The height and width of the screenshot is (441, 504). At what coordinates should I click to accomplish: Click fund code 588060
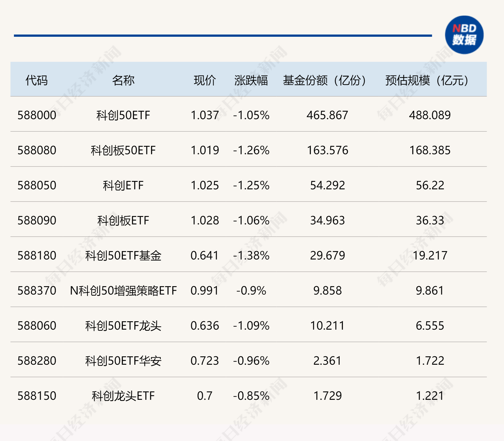pos(37,326)
